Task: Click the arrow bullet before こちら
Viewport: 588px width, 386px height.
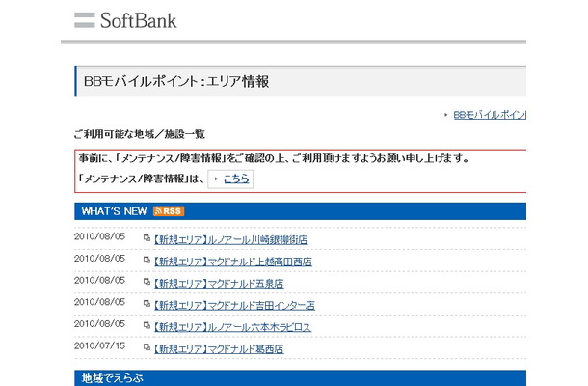Action: (x=216, y=179)
